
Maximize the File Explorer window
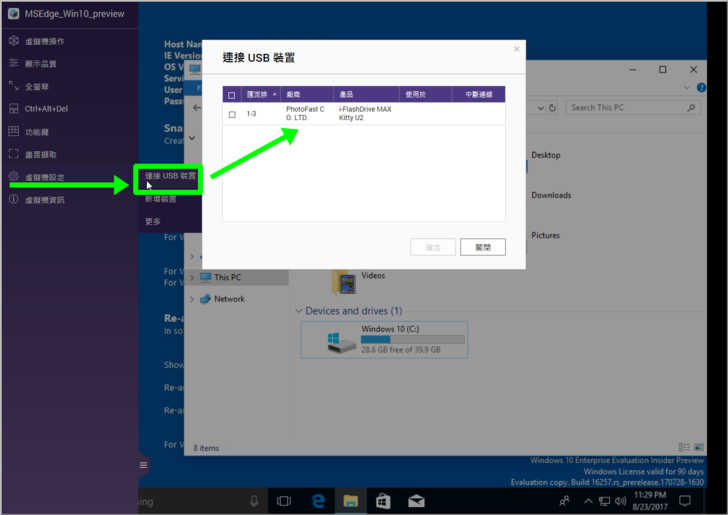[663, 70]
